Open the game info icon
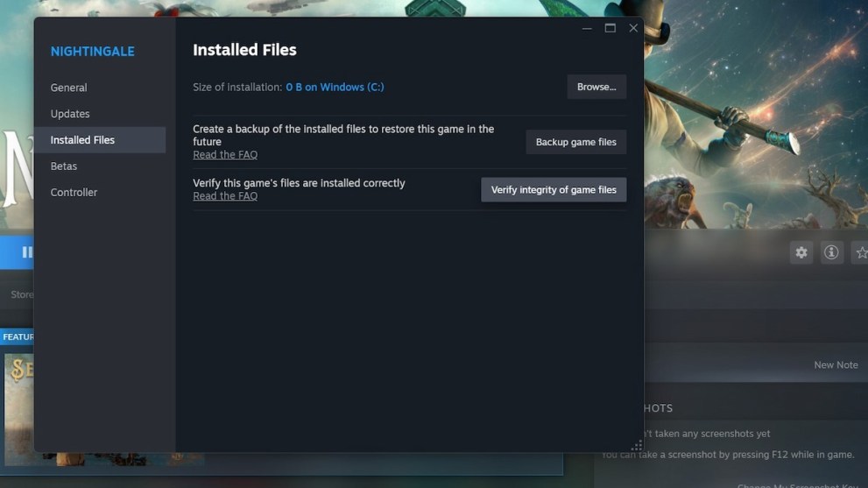The height and width of the screenshot is (488, 868). [831, 252]
